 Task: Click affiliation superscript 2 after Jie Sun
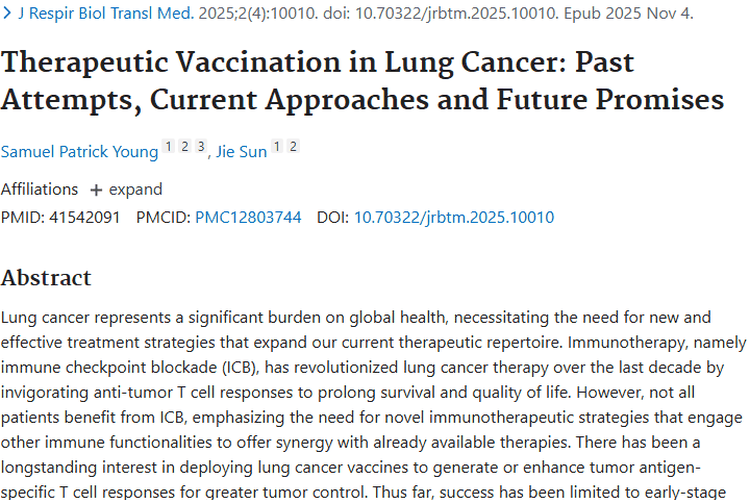pos(292,147)
